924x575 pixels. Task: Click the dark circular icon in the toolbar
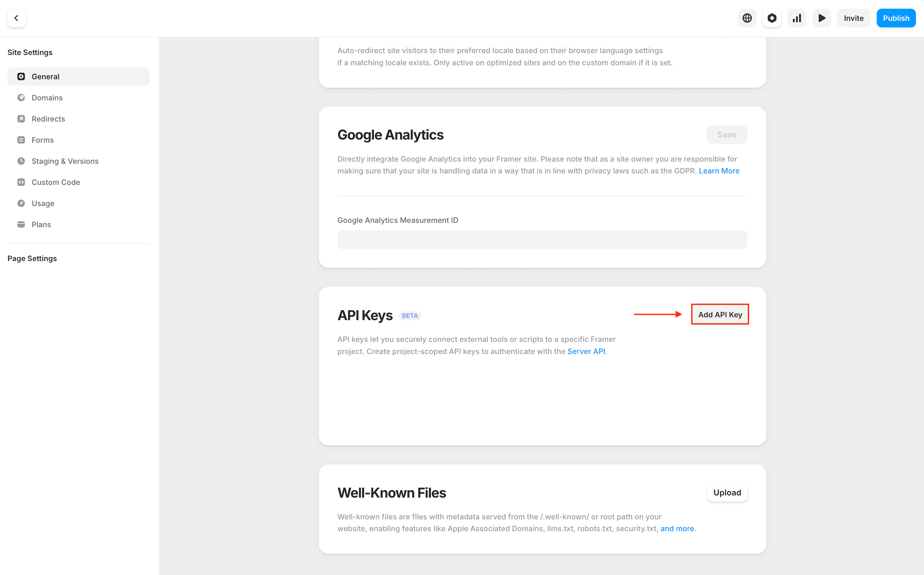point(771,18)
